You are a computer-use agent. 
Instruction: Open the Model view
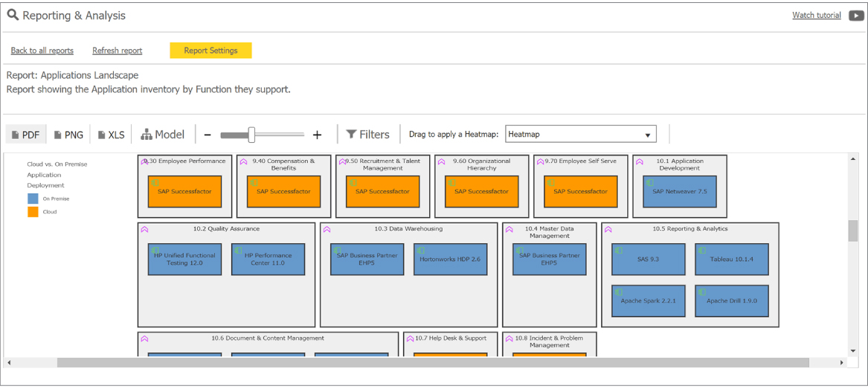[163, 135]
